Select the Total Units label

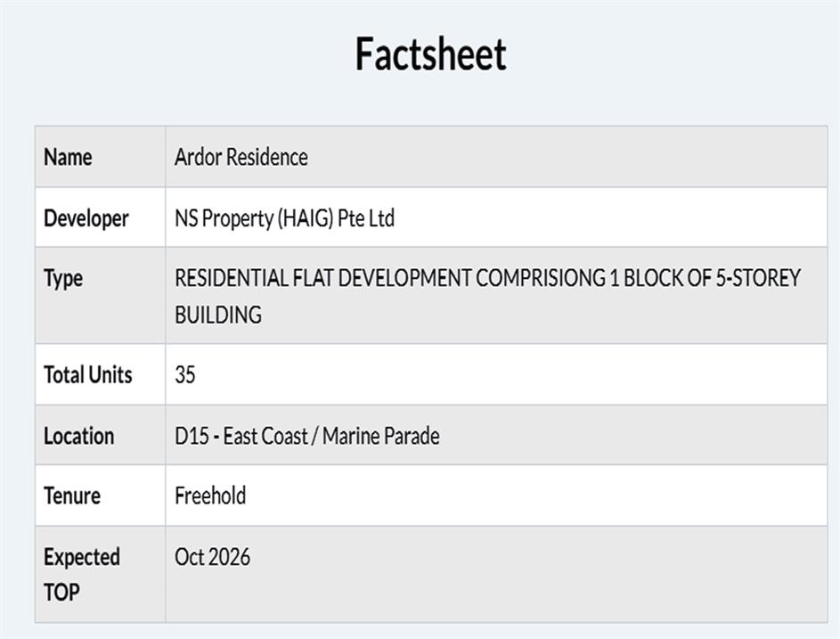pyautogui.click(x=87, y=374)
